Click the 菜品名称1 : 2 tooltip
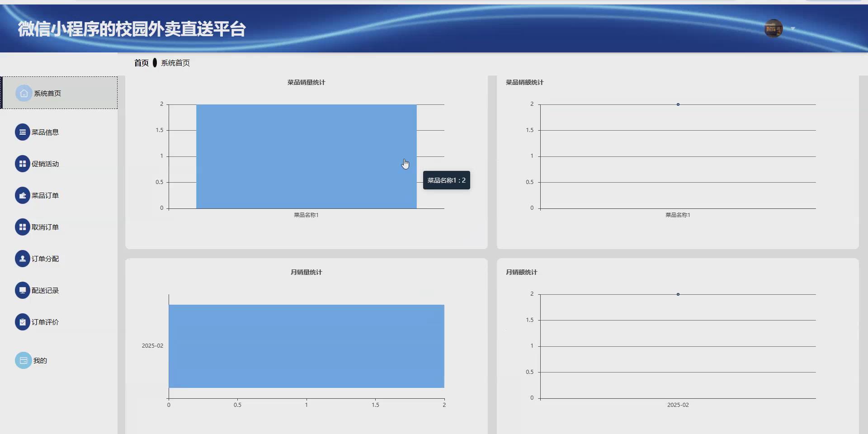Image resolution: width=868 pixels, height=434 pixels. point(447,180)
